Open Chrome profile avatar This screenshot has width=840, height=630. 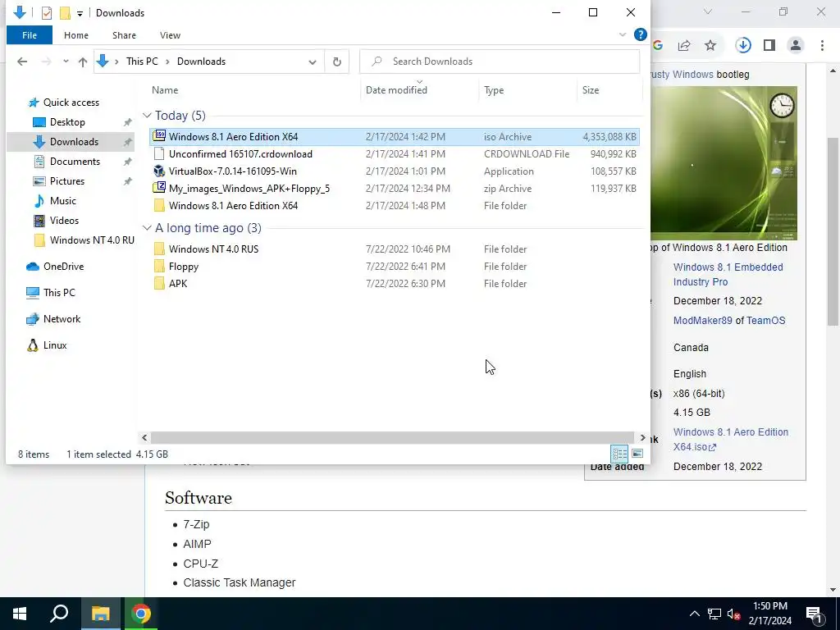[796, 46]
